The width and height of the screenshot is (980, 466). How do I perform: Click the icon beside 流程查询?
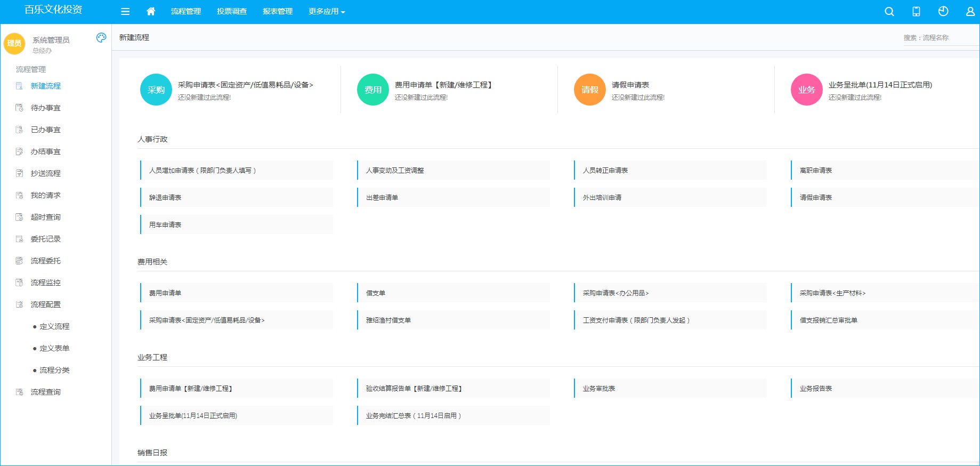pos(19,392)
